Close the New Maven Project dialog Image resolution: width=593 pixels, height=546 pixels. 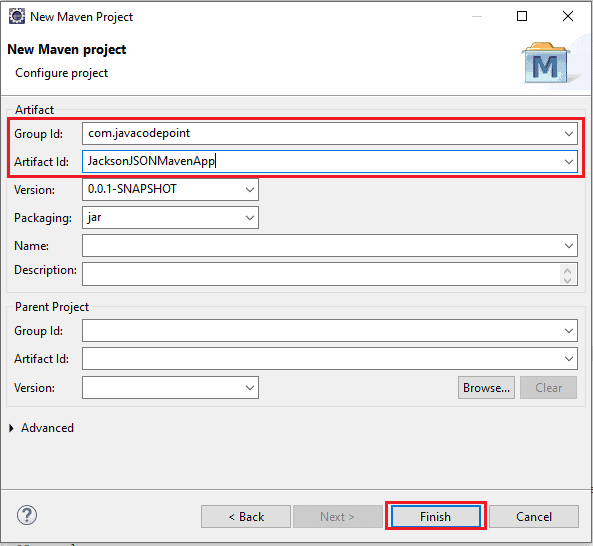(568, 16)
